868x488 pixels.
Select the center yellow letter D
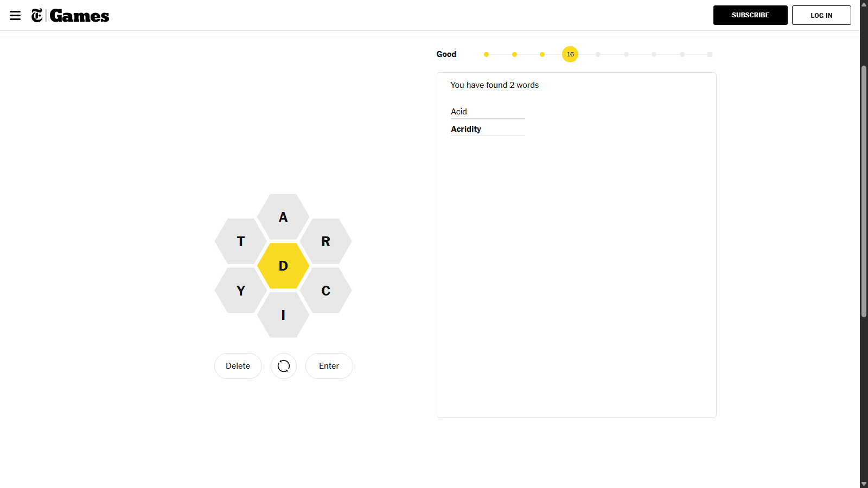coord(283,266)
